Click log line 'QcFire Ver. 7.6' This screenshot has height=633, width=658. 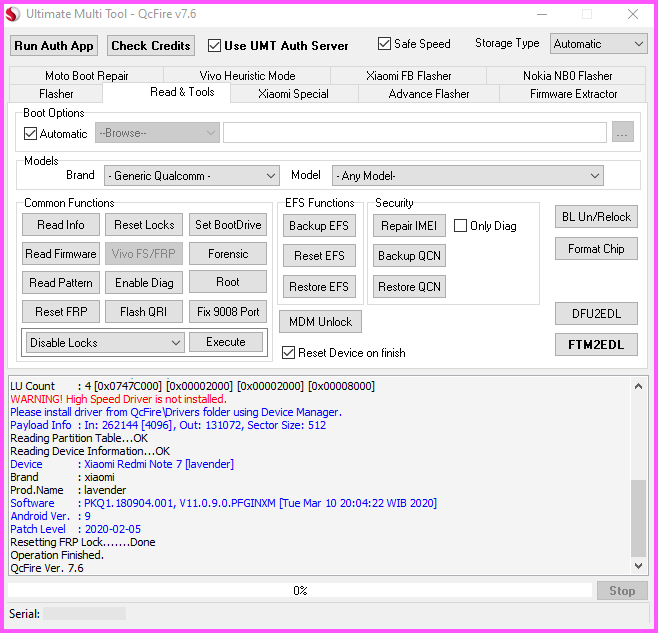coord(47,568)
